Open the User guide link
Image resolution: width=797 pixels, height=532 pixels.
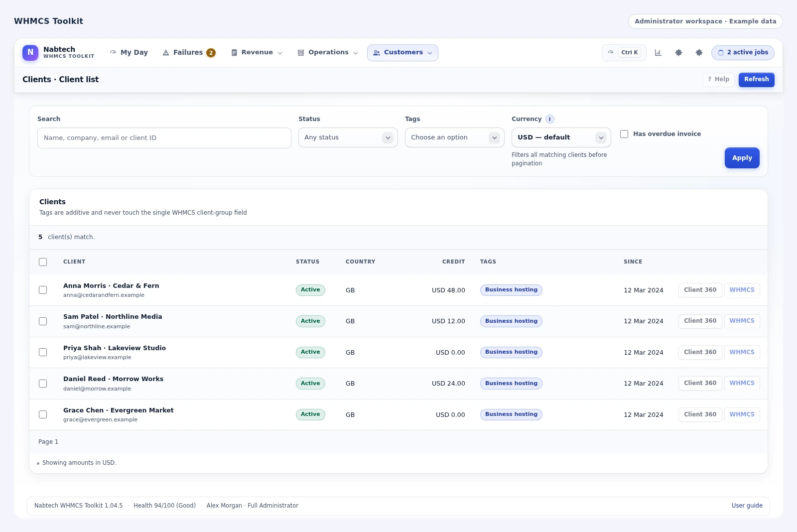(x=747, y=506)
